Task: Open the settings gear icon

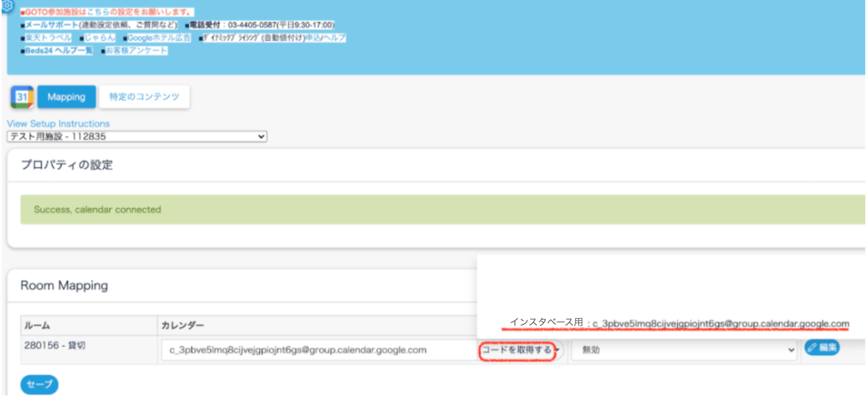Action: coord(7,5)
